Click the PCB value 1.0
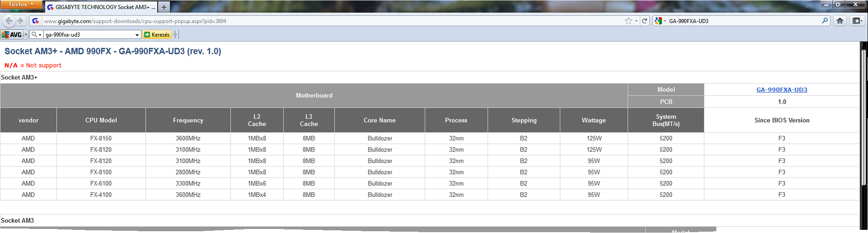Image resolution: width=868 pixels, height=233 pixels. pyautogui.click(x=782, y=102)
